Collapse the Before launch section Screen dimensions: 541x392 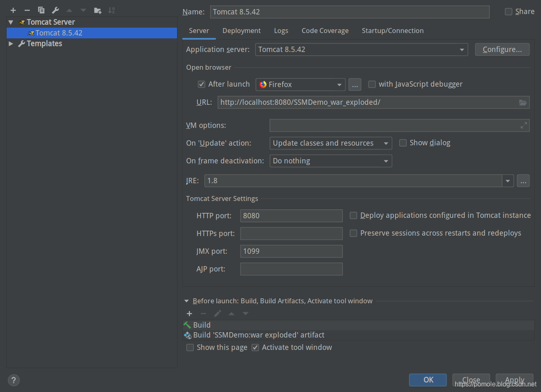187,301
